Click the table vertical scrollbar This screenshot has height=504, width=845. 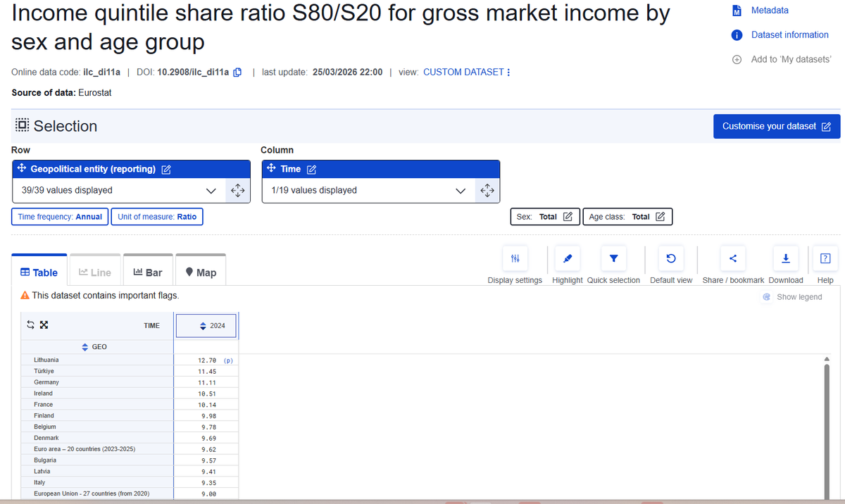click(x=827, y=432)
